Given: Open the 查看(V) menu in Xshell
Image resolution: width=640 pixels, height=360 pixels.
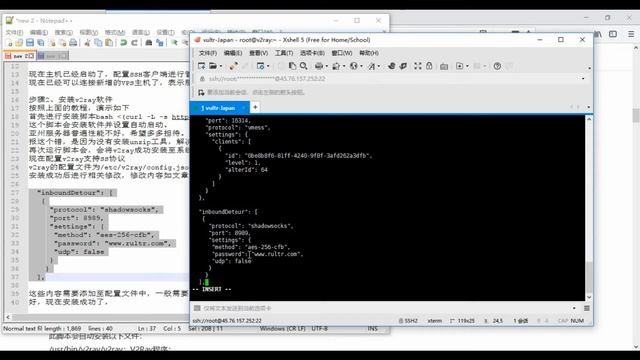Looking at the screenshot, I should point(258,53).
